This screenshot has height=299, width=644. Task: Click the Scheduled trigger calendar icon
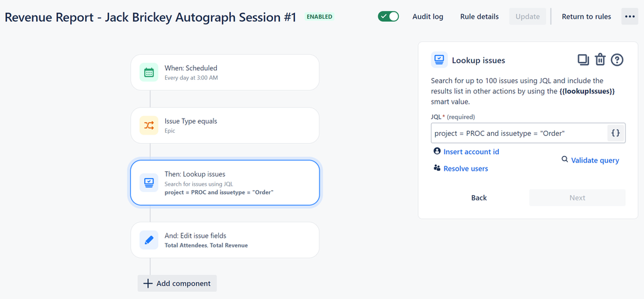point(148,72)
